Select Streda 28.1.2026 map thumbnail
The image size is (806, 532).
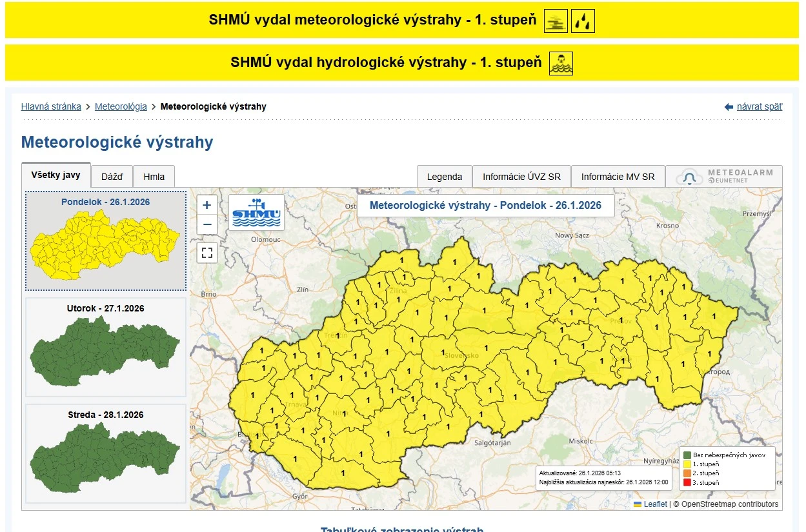[x=106, y=453]
